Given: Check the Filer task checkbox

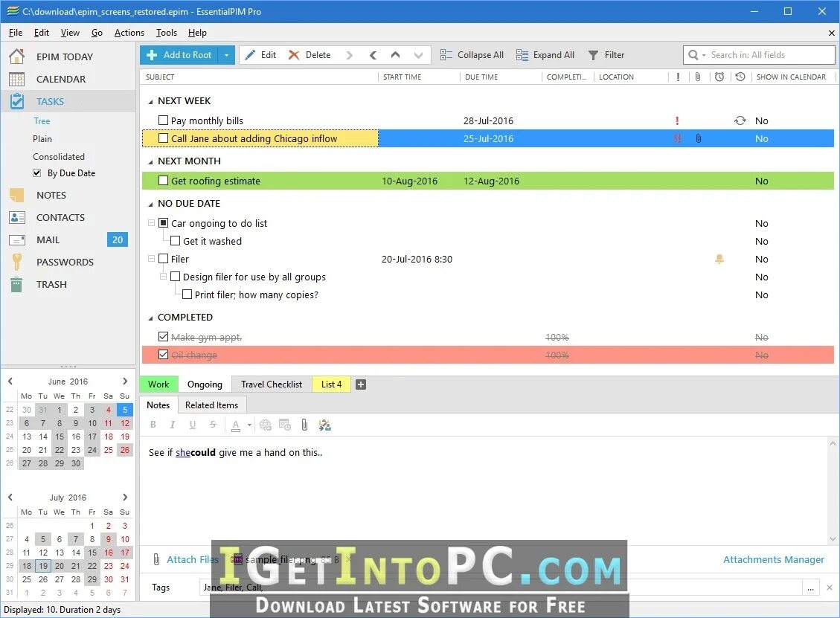Looking at the screenshot, I should coord(164,259).
